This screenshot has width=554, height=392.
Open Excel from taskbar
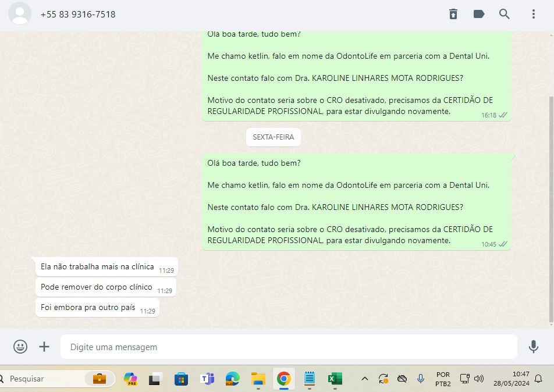click(x=335, y=379)
